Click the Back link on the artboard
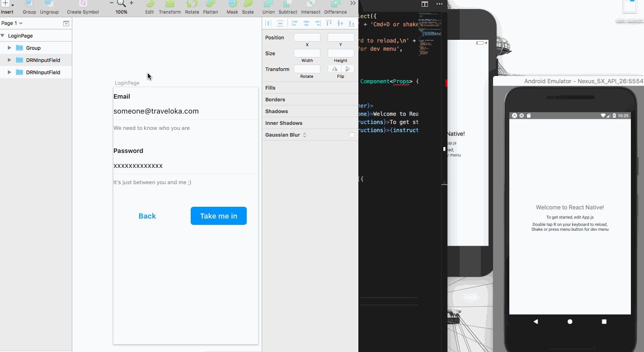This screenshot has width=644, height=352. [x=147, y=216]
